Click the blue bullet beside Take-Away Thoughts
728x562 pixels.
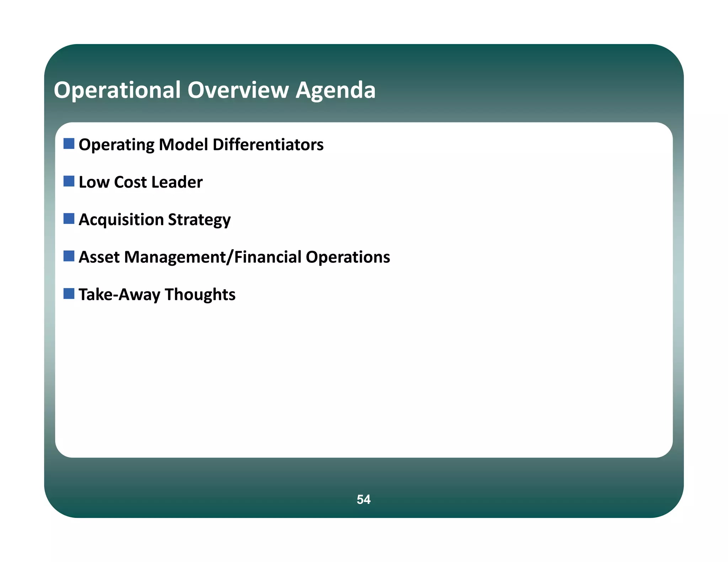(69, 293)
